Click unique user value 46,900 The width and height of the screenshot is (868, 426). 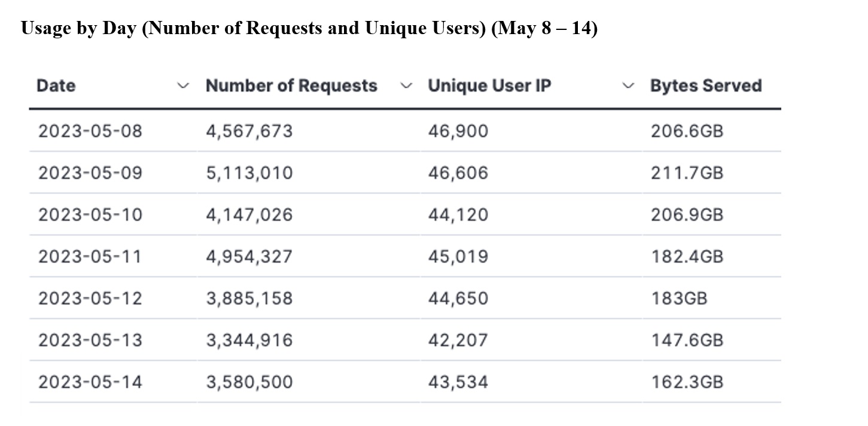pos(458,131)
